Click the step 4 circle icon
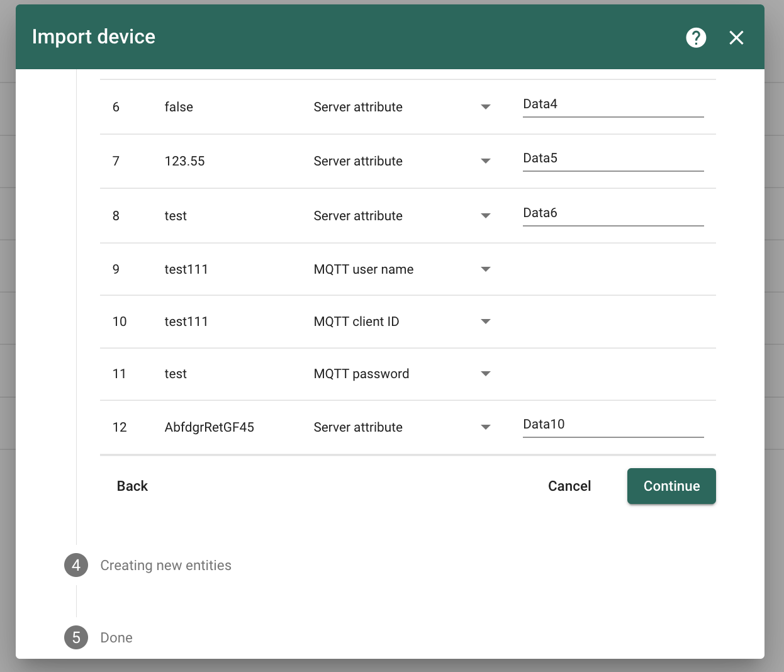The image size is (784, 672). pyautogui.click(x=76, y=565)
